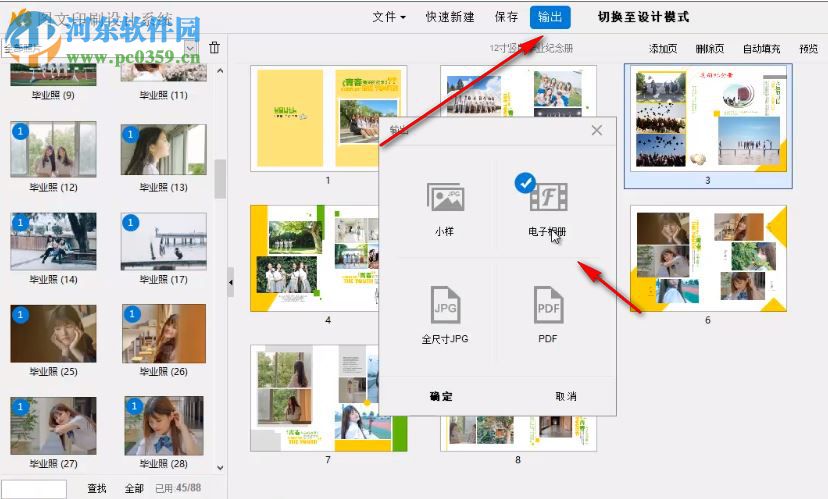This screenshot has height=499, width=828.
Task: Click usage badge on 毕业照 (28)
Action: click(134, 406)
